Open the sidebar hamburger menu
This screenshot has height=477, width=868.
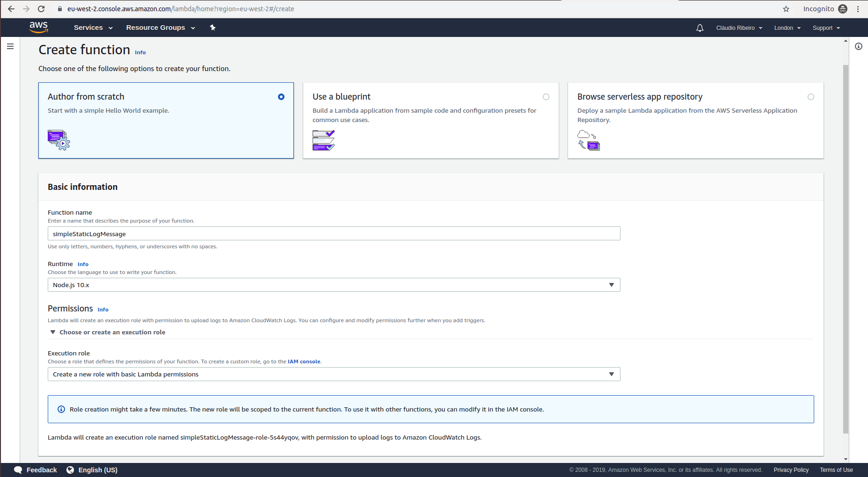10,46
